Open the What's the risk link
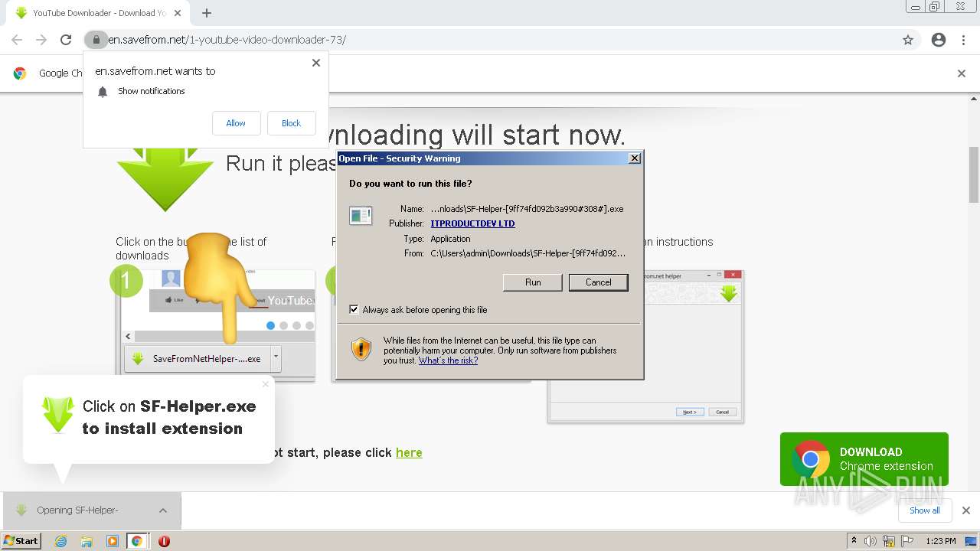980x551 pixels. [448, 360]
